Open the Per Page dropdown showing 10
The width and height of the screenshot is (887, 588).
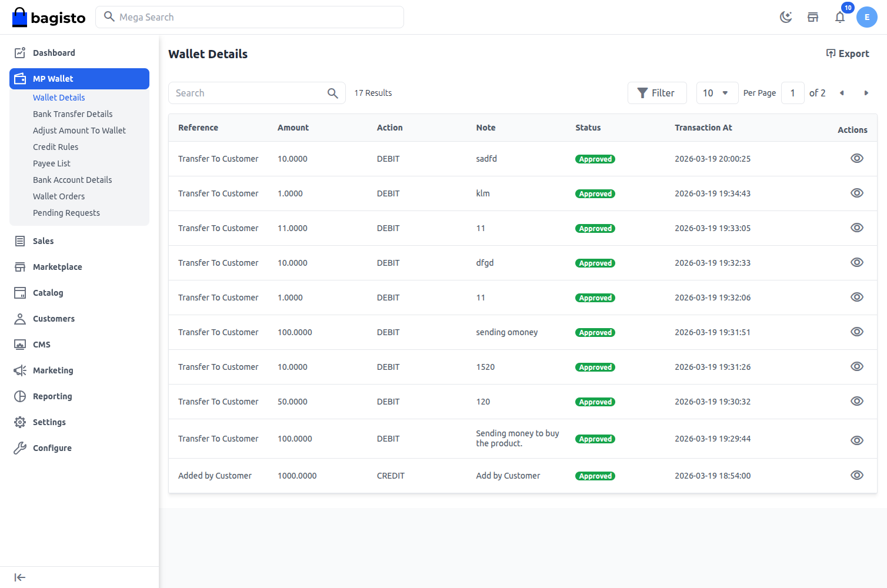pyautogui.click(x=717, y=92)
